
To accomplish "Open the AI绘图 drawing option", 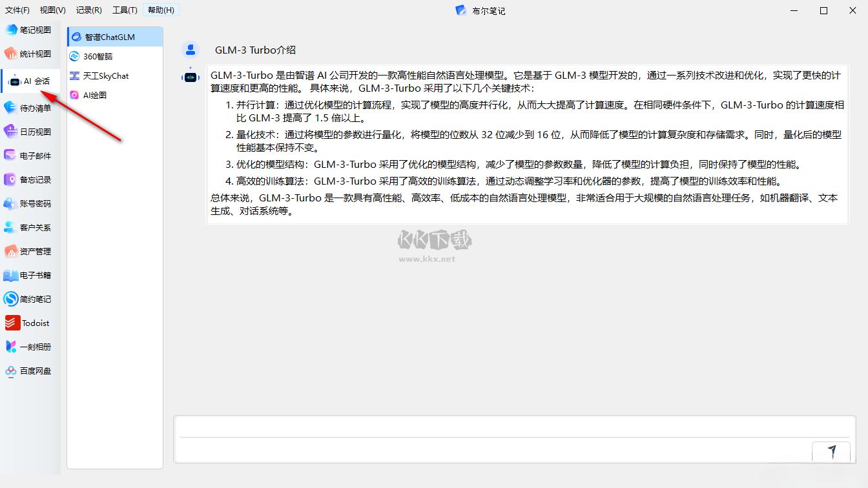I will [94, 96].
